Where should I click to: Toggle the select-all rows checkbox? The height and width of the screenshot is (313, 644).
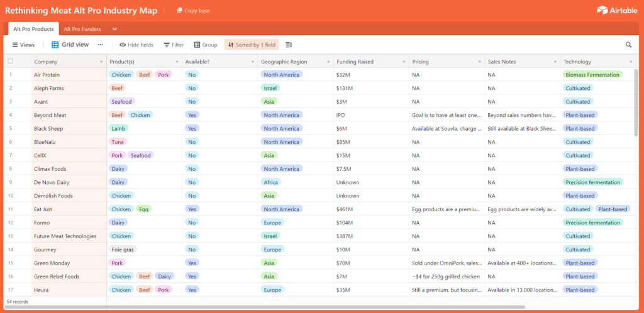tap(11, 61)
